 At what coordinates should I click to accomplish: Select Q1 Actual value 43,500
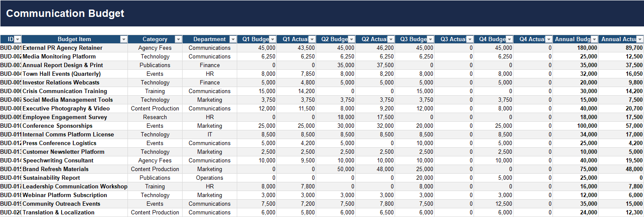296,48
